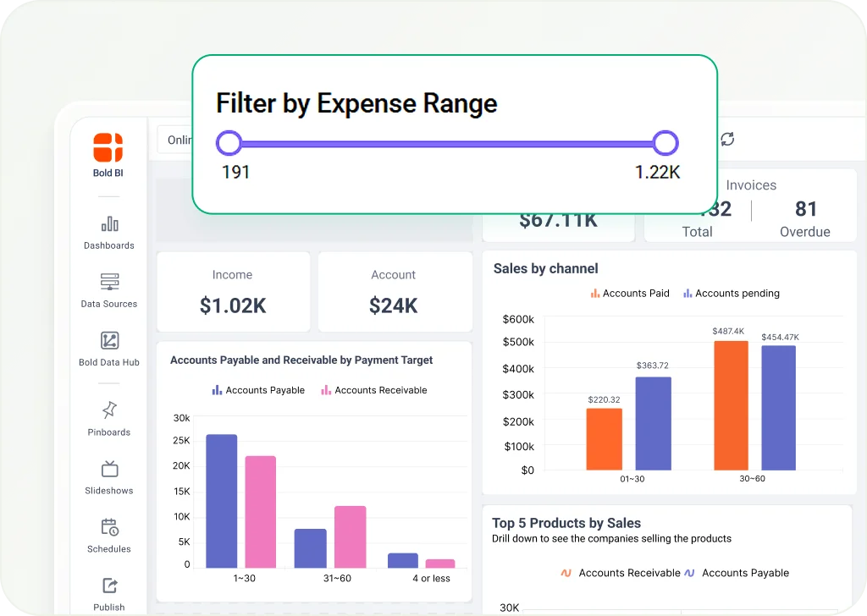Viewport: 867px width, 616px height.
Task: Open Pinboards pin icon in sidebar
Action: pos(109,410)
